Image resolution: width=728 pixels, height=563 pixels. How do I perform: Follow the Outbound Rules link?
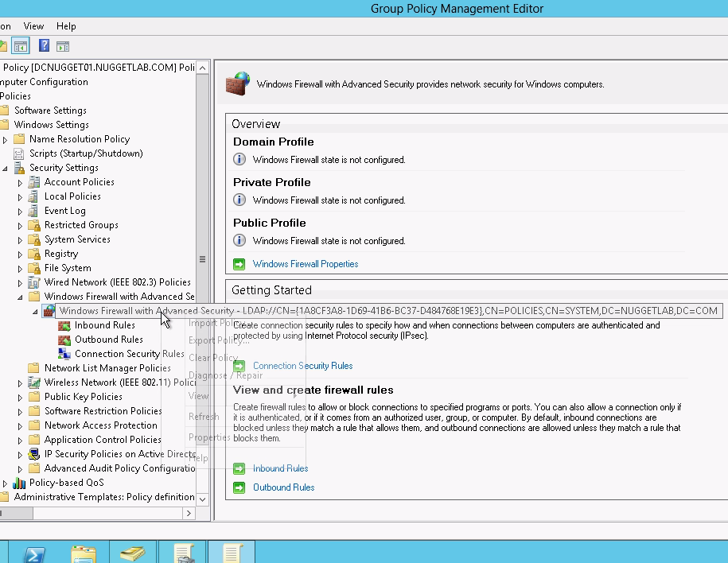283,487
